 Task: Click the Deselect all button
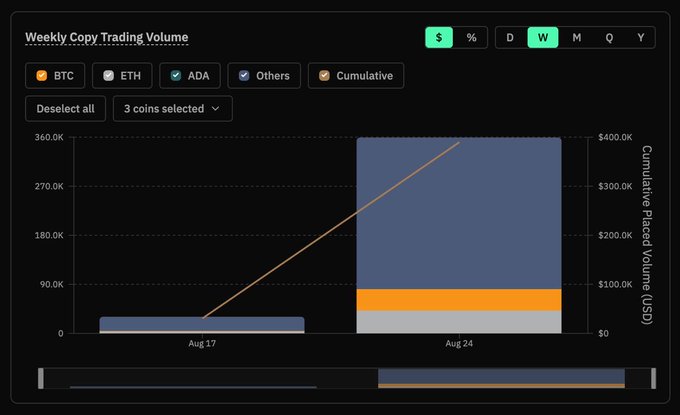tap(65, 108)
